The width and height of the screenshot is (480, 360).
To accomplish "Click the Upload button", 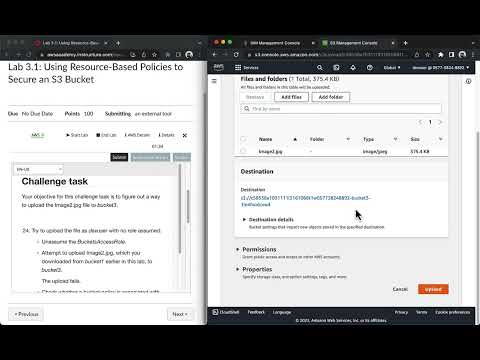I will click(x=433, y=289).
